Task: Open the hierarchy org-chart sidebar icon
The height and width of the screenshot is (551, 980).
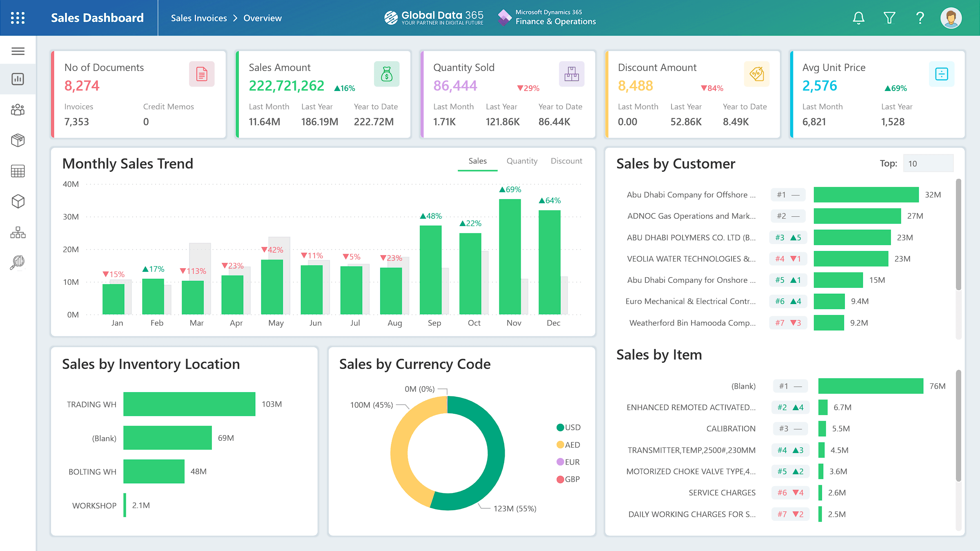Action: click(18, 232)
